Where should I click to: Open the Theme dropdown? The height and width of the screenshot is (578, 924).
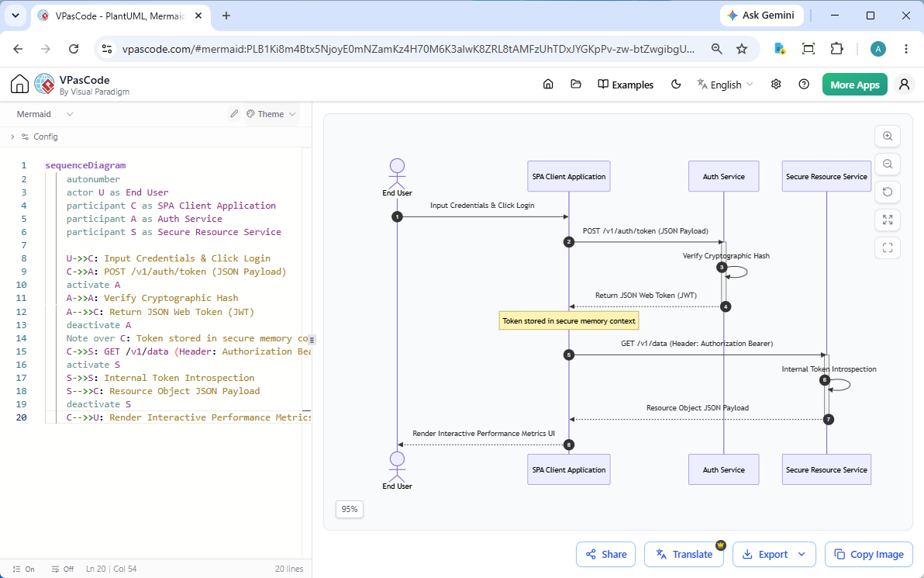click(x=271, y=114)
